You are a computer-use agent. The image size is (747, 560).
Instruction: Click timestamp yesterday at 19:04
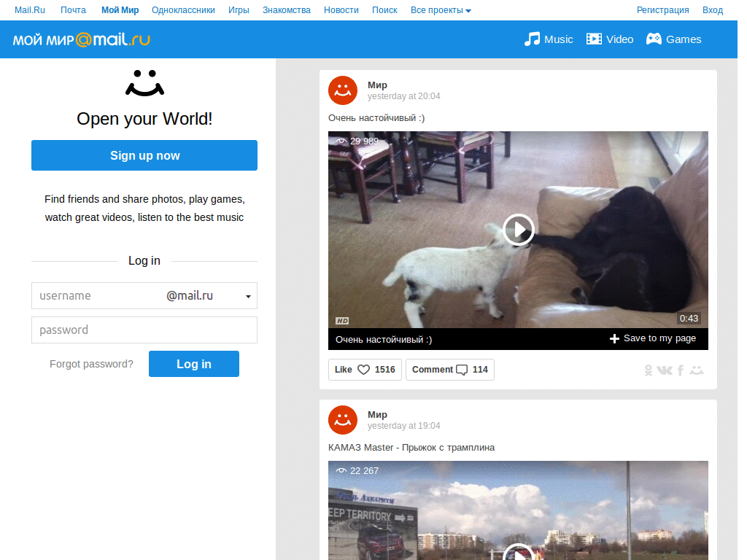[x=403, y=426]
